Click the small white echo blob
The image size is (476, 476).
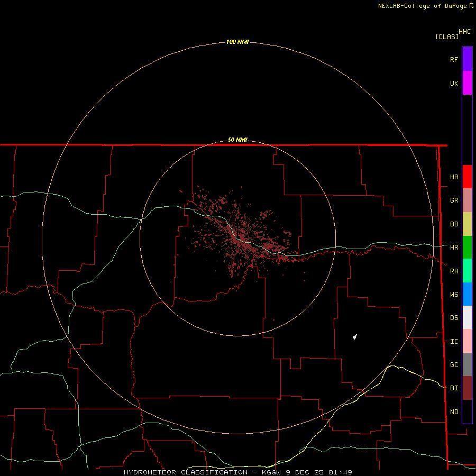[354, 336]
